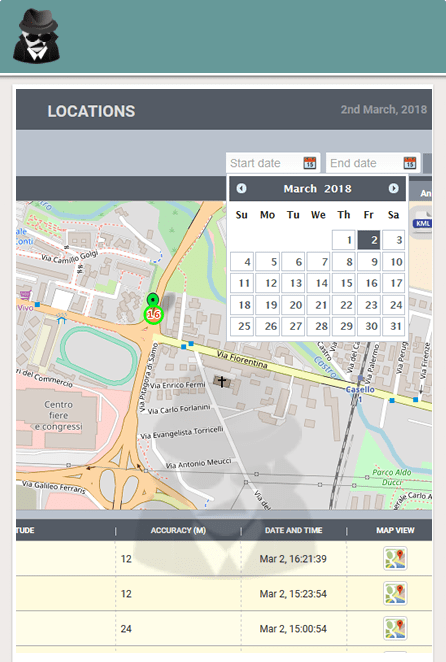
Task: Select March 21 in the calendar
Action: (x=318, y=305)
